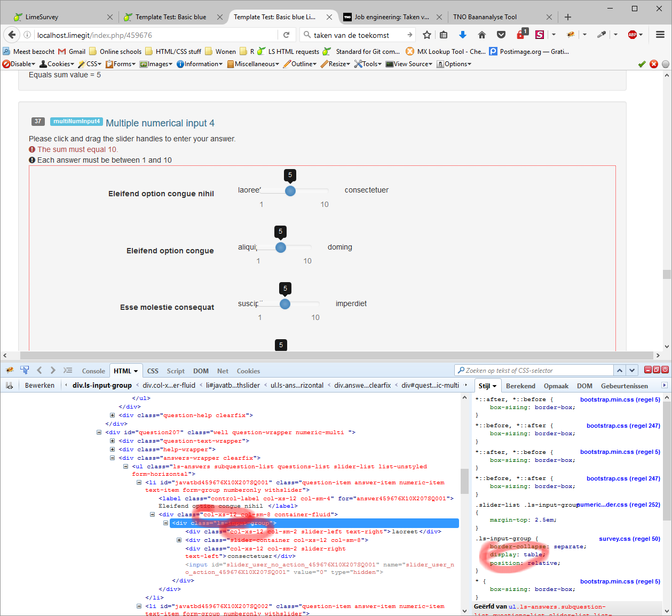Click the browser search box with taken van de toekomst
The width and height of the screenshot is (672, 616).
[x=358, y=35]
